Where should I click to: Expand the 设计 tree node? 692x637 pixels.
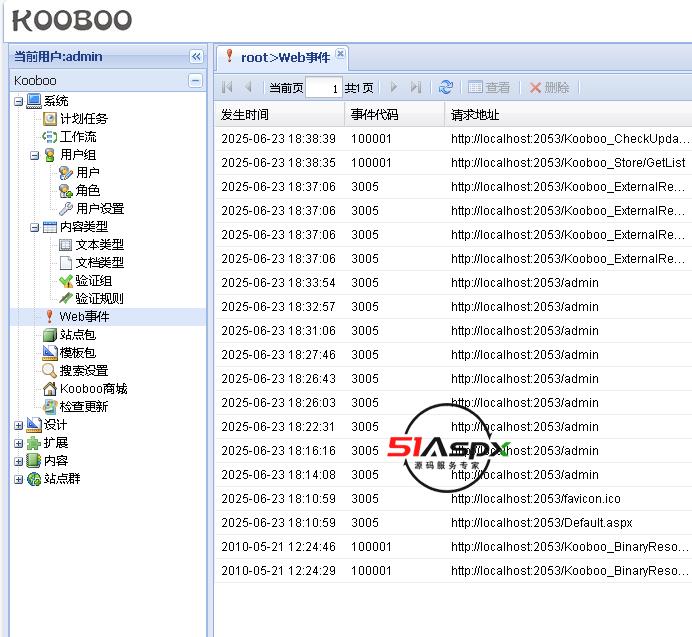[19, 426]
